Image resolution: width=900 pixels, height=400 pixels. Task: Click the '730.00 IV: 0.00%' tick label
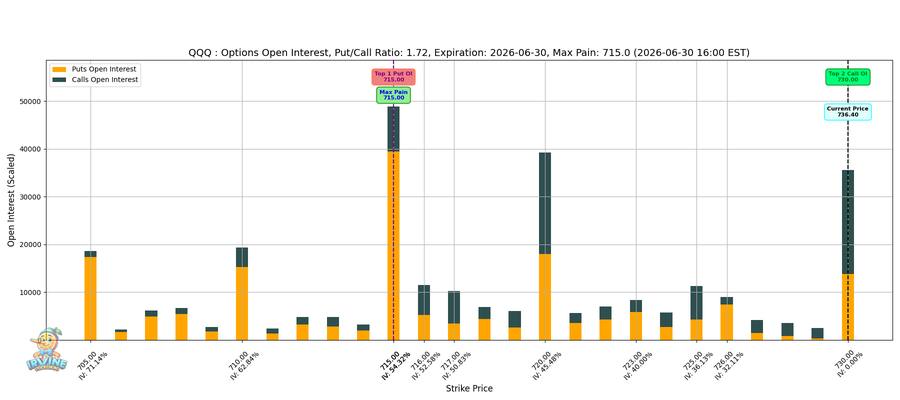[849, 365]
